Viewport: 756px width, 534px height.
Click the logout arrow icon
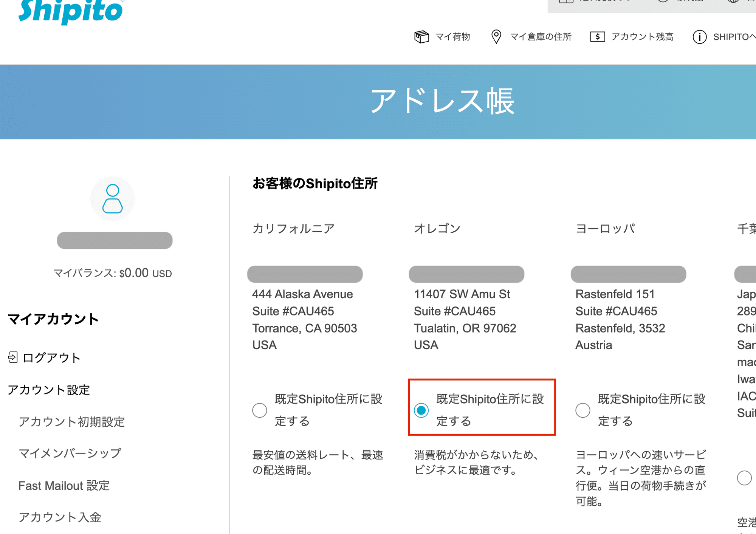[x=13, y=357]
